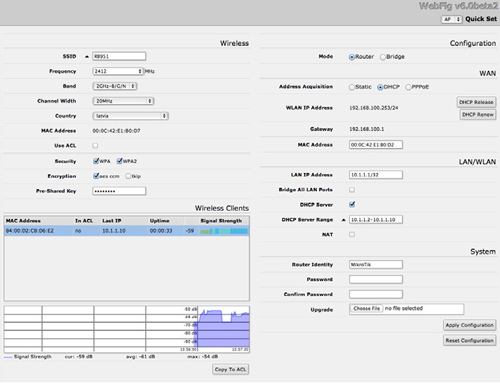Click the Gateway value 192.168.100.1
500x383 pixels.
coord(367,129)
